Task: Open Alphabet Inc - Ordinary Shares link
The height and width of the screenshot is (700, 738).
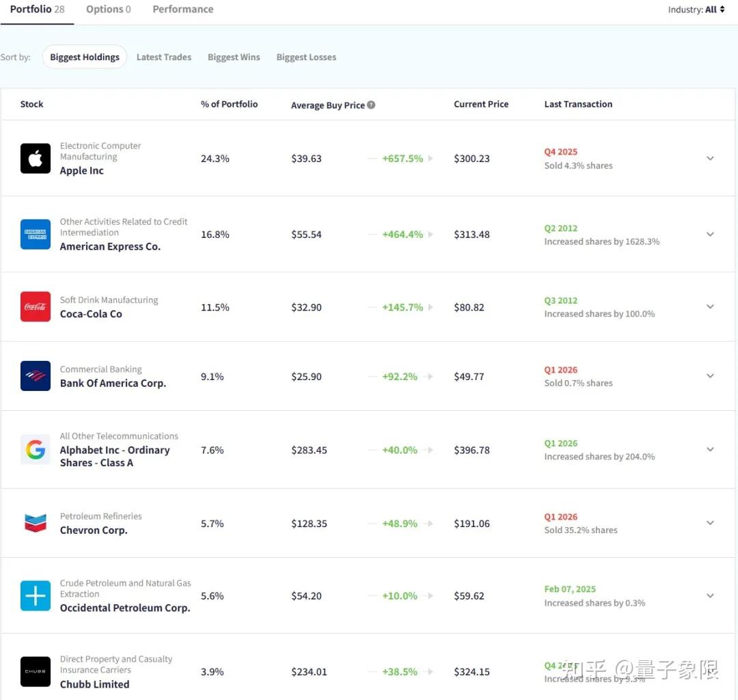Action: tap(115, 456)
